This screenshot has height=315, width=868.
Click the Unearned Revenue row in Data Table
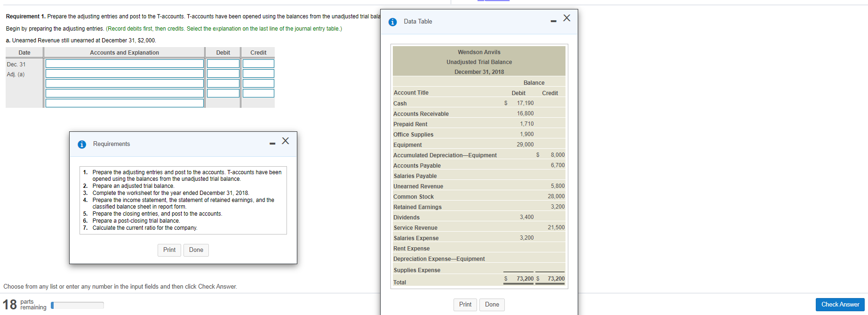(479, 186)
